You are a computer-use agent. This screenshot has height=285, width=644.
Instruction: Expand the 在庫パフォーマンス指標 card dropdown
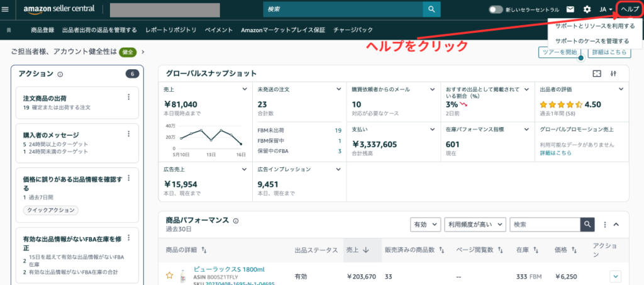pyautogui.click(x=526, y=129)
